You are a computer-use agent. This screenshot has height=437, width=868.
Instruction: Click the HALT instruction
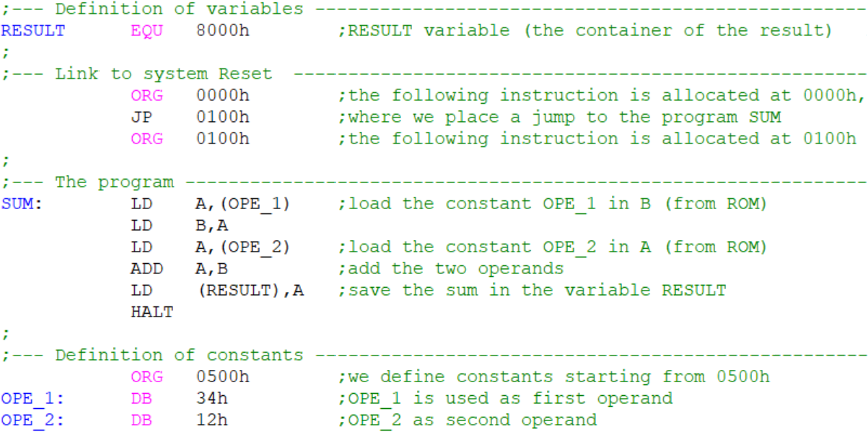click(x=152, y=312)
